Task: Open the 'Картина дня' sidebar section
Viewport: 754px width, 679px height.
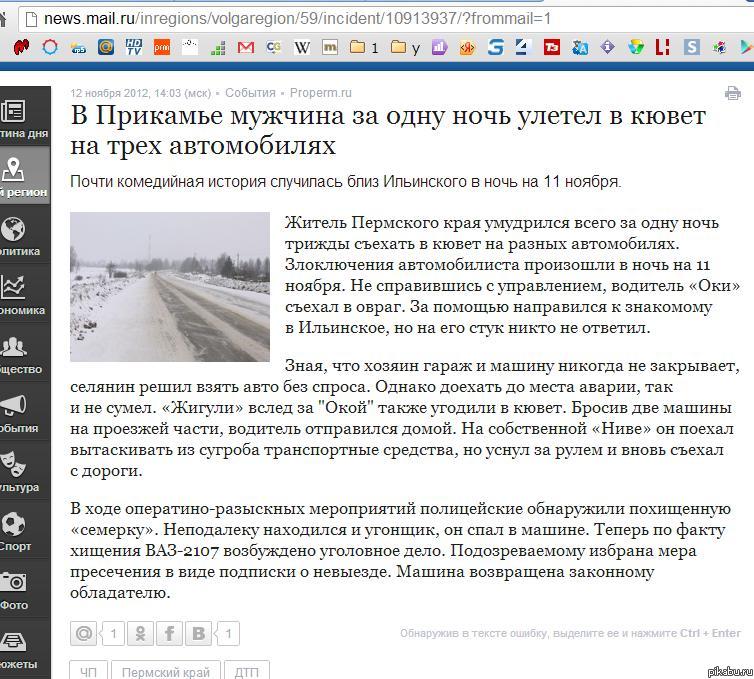Action: click(24, 116)
